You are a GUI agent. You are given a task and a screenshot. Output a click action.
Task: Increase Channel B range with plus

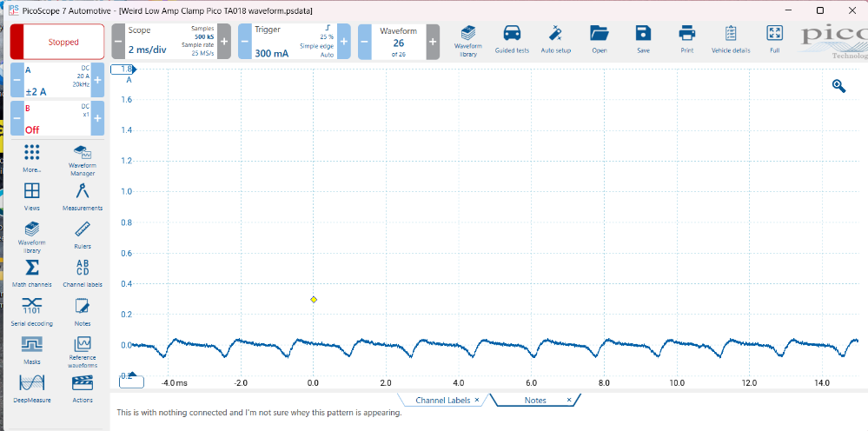click(x=97, y=118)
